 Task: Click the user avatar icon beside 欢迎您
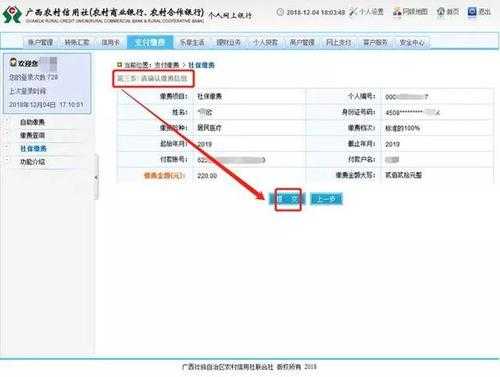[x=13, y=62]
